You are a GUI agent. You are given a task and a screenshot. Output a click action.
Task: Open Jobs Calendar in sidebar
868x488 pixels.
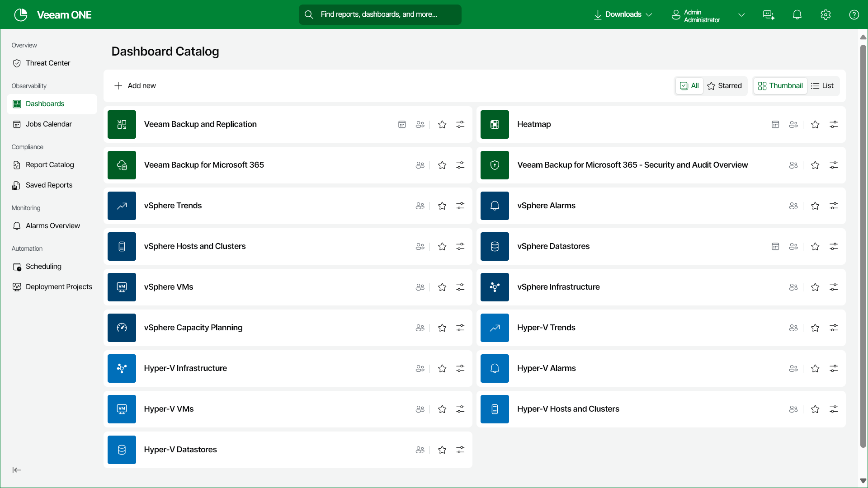pos(52,124)
